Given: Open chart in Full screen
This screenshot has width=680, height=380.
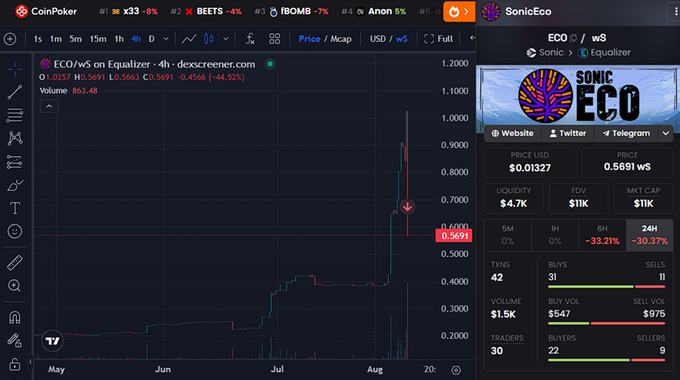Looking at the screenshot, I should point(438,39).
